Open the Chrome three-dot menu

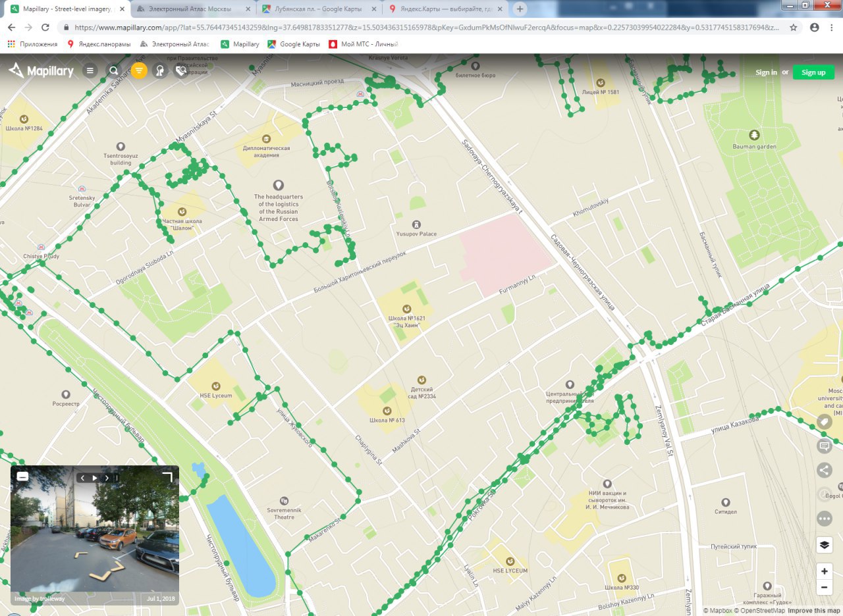pyautogui.click(x=832, y=28)
